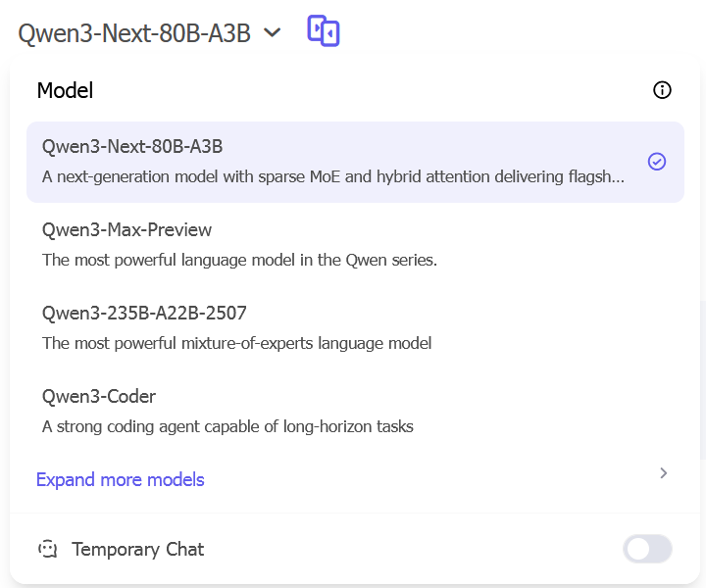Click the sparse MoE hybrid attention description
Viewport: 706px width, 588px height.
(x=333, y=177)
